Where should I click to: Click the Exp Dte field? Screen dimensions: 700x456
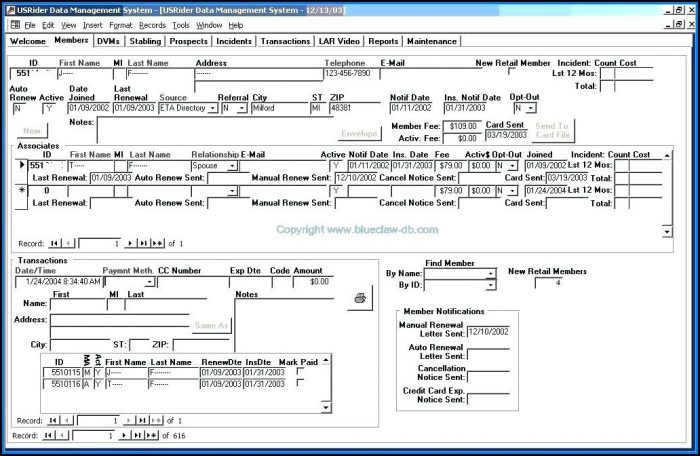[x=250, y=282]
